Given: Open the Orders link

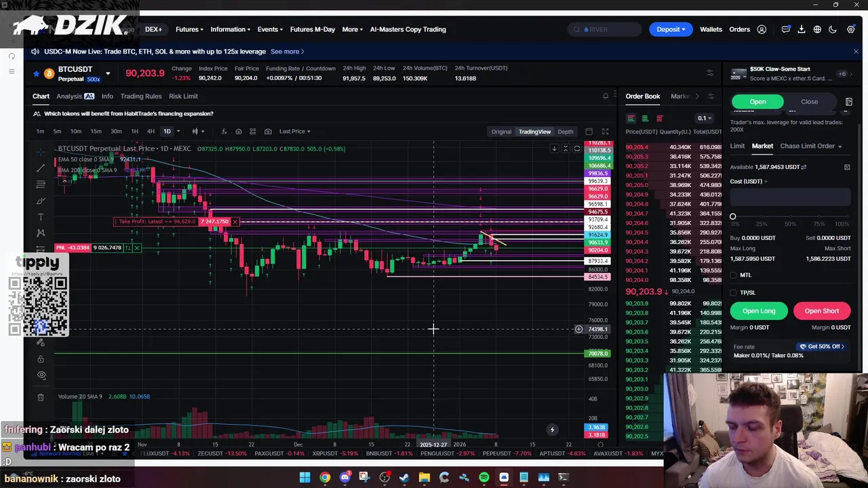Looking at the screenshot, I should coord(739,29).
